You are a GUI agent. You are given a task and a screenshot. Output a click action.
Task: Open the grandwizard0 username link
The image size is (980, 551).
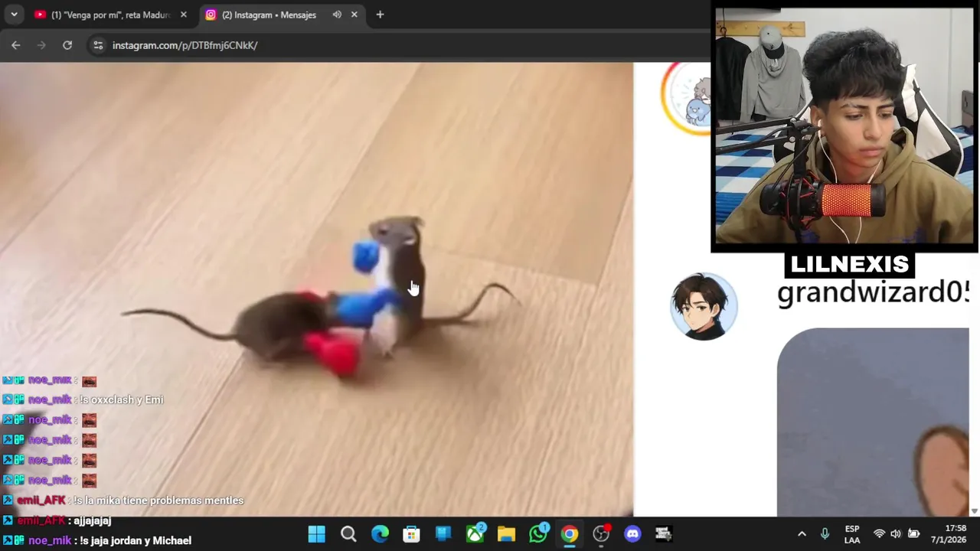(x=873, y=292)
